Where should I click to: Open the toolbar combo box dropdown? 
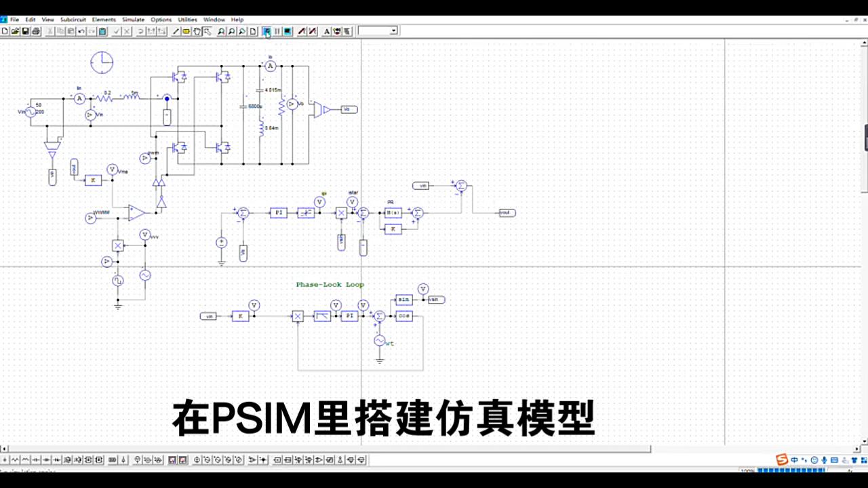coord(393,30)
